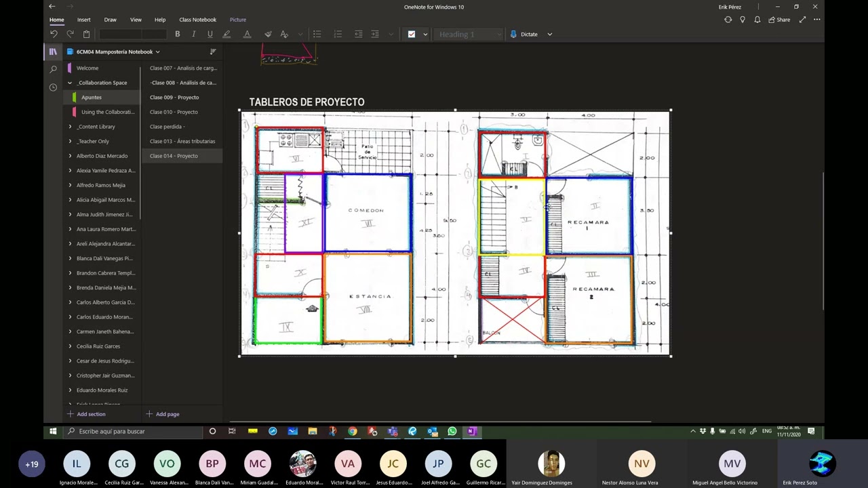Toggle the To Do tag checkbox

[412, 34]
